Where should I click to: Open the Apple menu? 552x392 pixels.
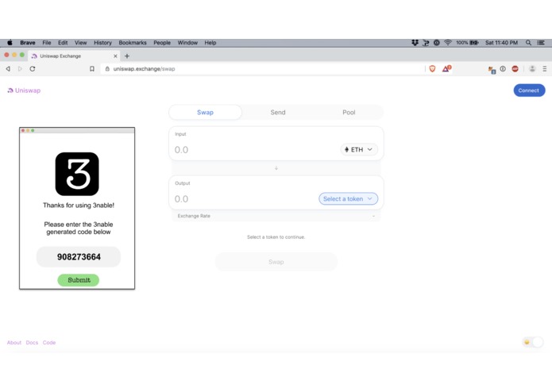coord(10,43)
